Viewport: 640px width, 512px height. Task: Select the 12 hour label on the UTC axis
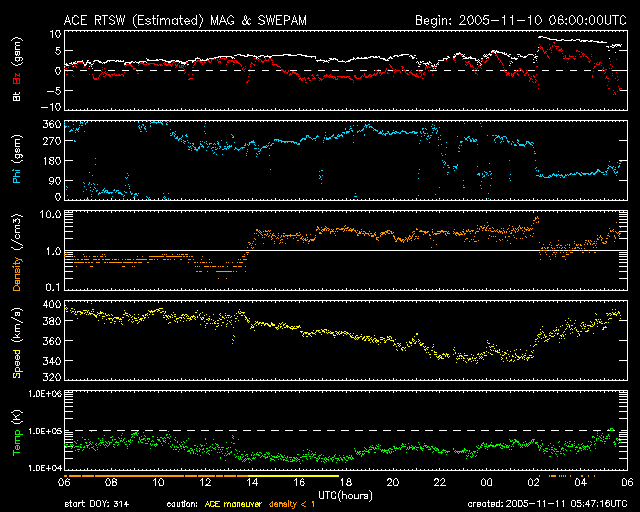click(x=205, y=483)
